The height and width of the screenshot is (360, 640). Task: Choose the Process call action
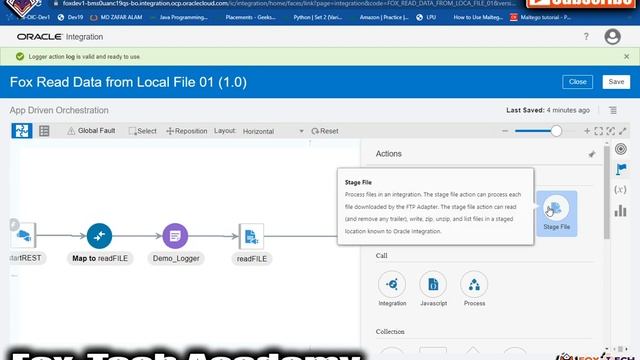click(x=474, y=289)
